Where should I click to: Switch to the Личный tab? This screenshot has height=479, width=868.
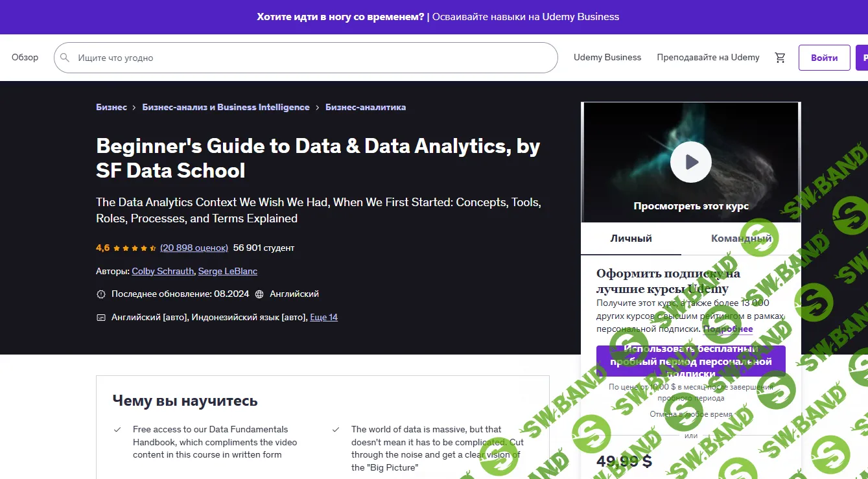(631, 239)
